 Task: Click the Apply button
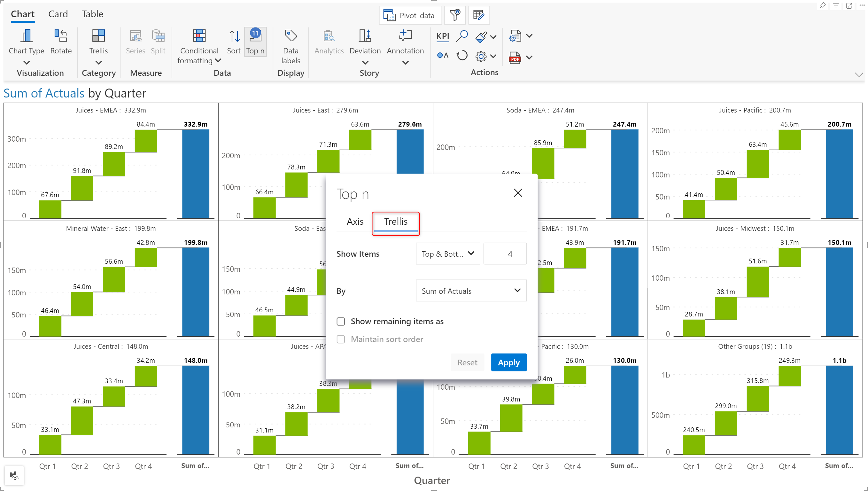coord(508,362)
